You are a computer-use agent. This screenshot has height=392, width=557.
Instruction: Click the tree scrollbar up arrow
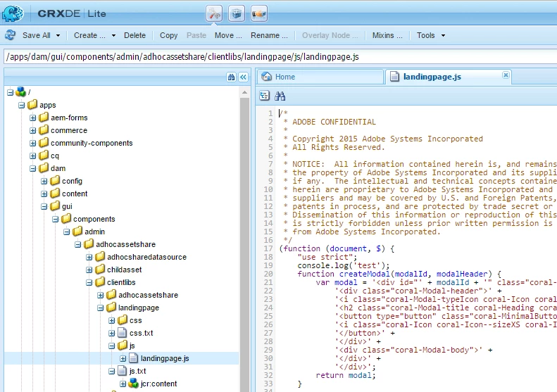pos(244,92)
